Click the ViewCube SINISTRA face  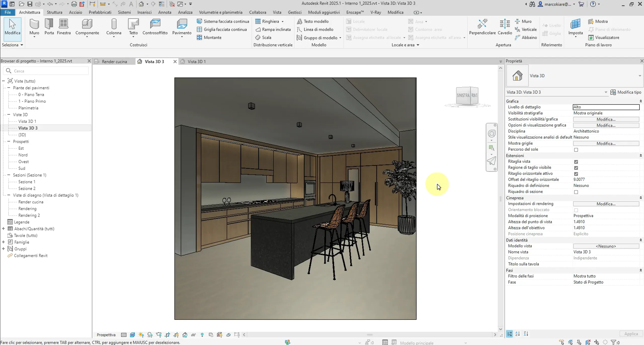[x=463, y=96]
